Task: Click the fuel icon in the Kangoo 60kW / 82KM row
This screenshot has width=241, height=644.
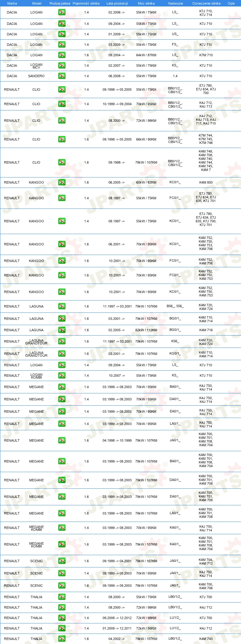Action: coord(62,182)
